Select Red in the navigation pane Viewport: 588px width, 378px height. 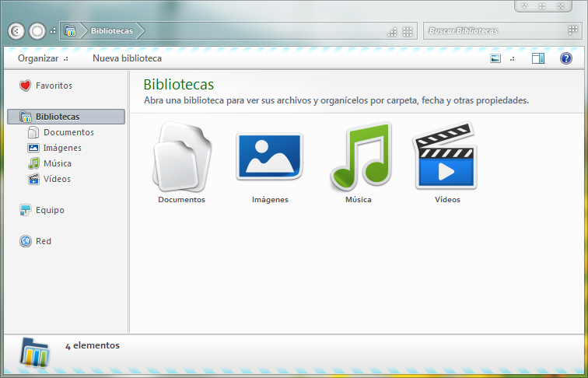(x=44, y=241)
